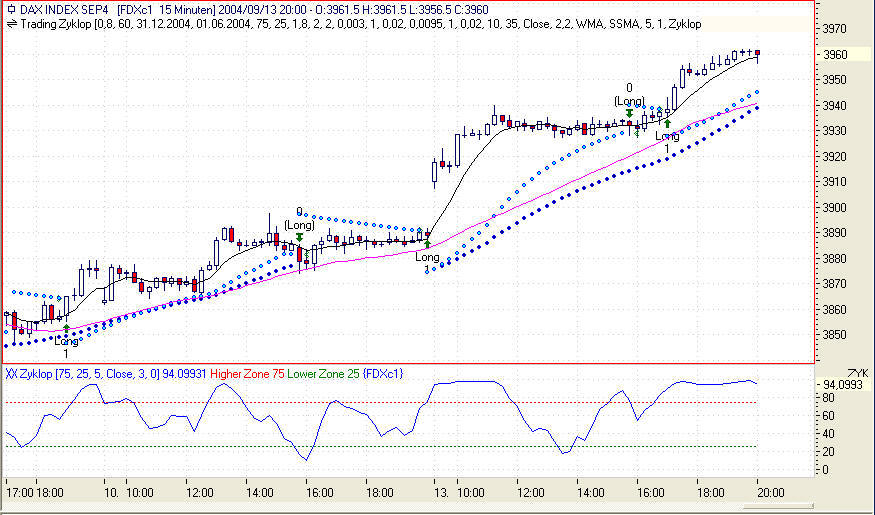The width and height of the screenshot is (875, 515).
Task: Click the Higher Zone 75 label
Action: tap(247, 373)
